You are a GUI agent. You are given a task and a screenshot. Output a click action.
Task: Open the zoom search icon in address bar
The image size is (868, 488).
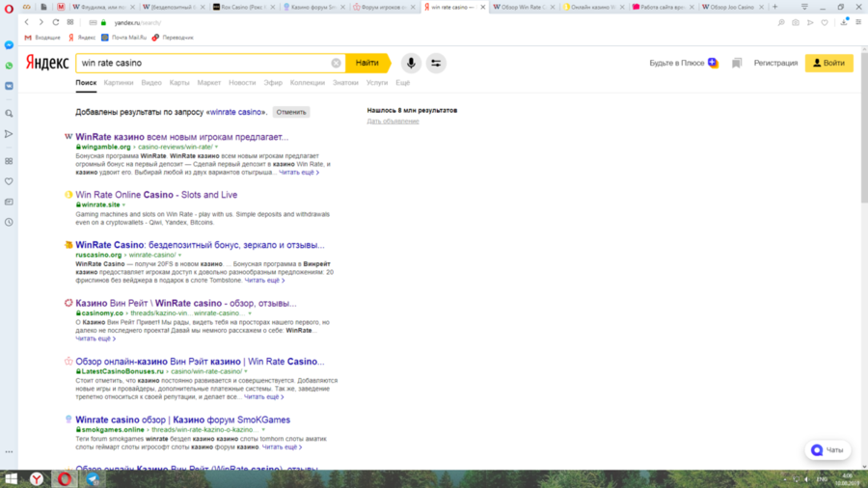[x=781, y=23]
